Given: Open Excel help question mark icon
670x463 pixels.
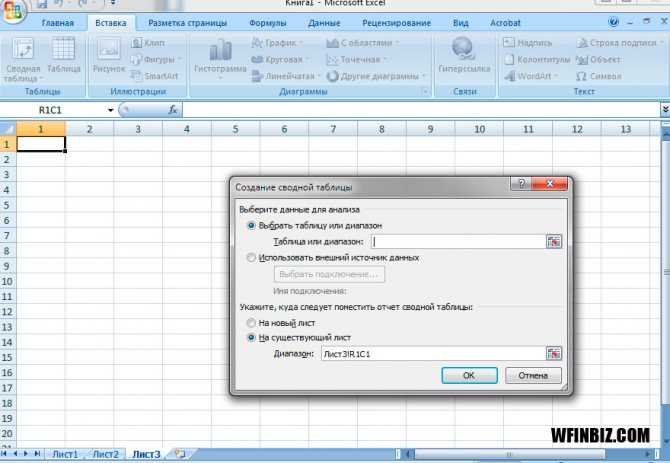Looking at the screenshot, I should pyautogui.click(x=613, y=22).
